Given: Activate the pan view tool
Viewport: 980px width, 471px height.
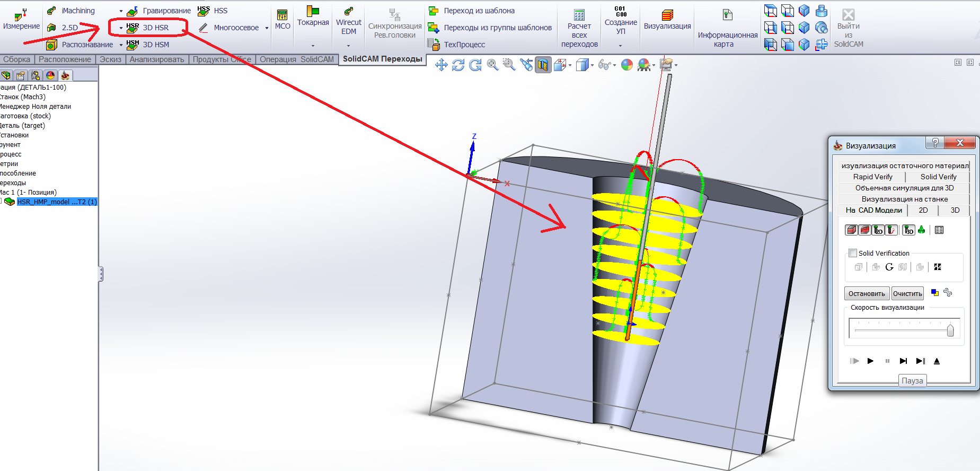Looking at the screenshot, I should pyautogui.click(x=441, y=65).
